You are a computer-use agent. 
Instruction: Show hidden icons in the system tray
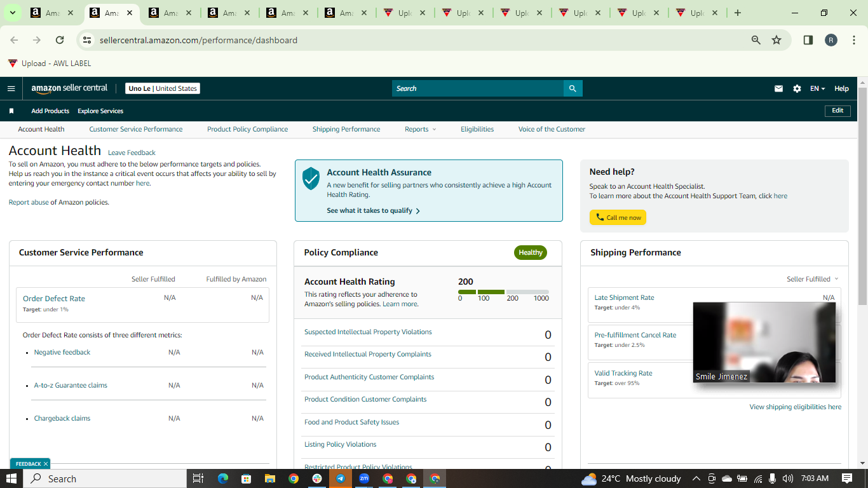click(696, 478)
